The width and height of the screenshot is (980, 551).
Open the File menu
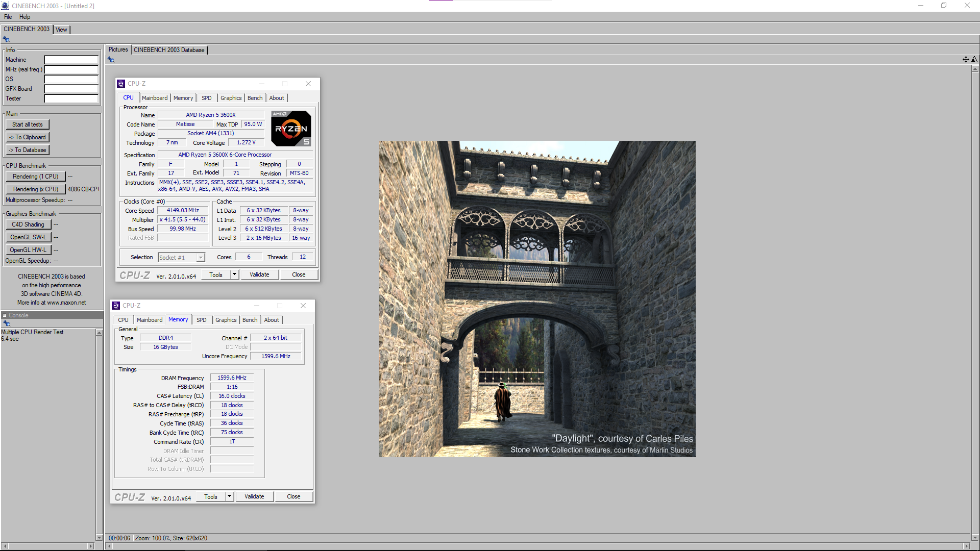[x=8, y=17]
